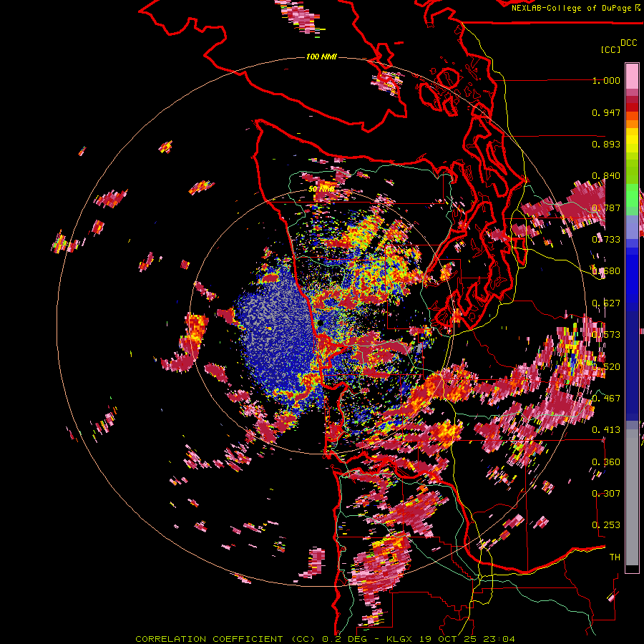Viewport: 644px width, 644px height.
Task: Click the 19 OCT 25 date text
Action: [449, 639]
